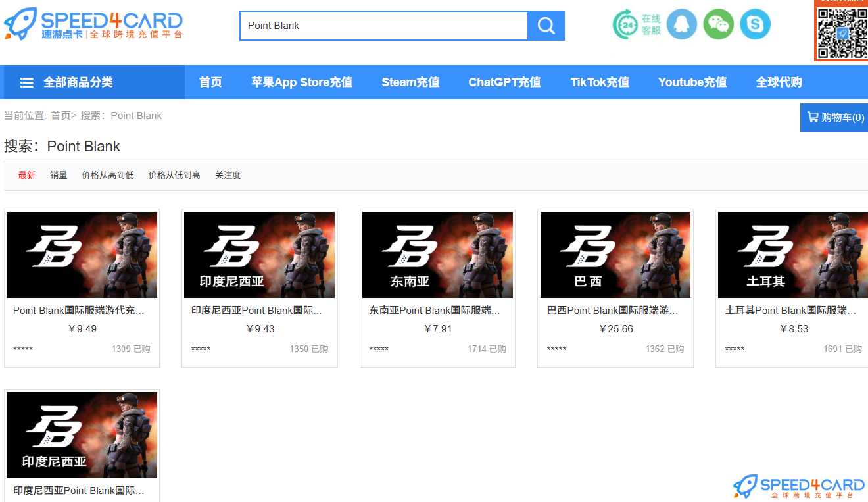Click title 巴西Point Blank国际服端游

[612, 311]
